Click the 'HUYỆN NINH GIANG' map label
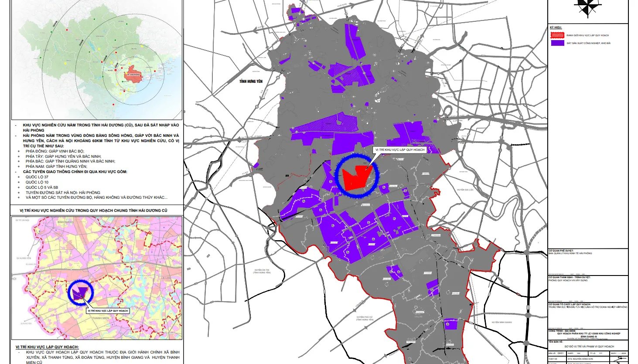Image resolution: width=638 pixels, height=364 pixels. tap(502, 322)
